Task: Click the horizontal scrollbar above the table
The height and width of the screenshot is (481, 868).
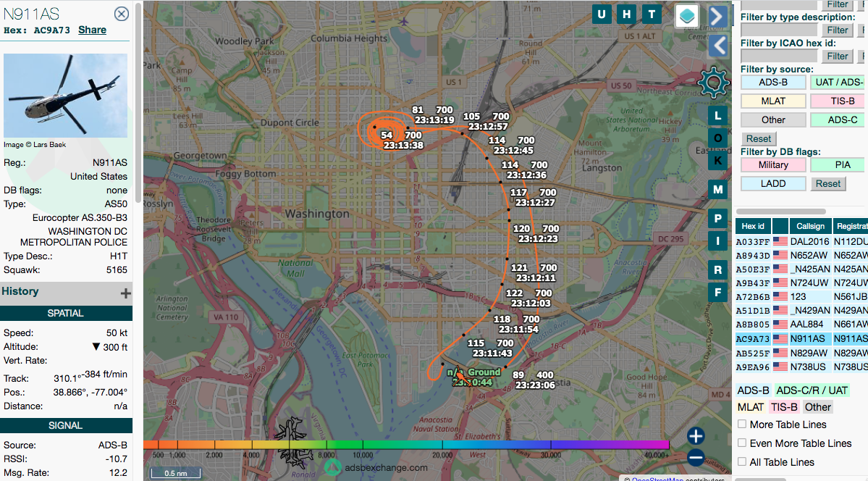Action: [780, 212]
